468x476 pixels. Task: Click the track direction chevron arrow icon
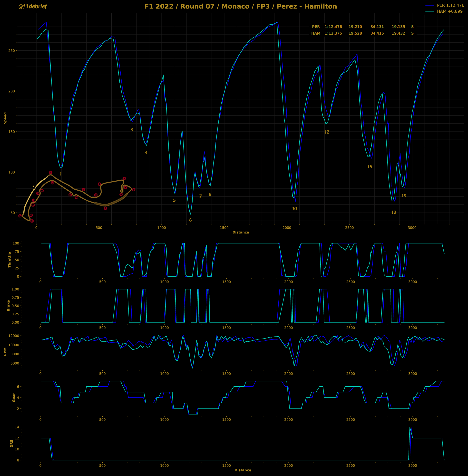coord(33,186)
